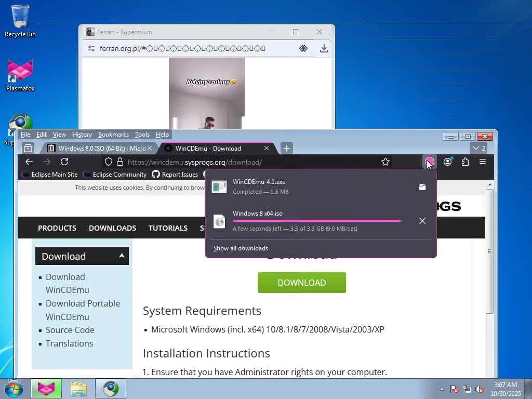Open PRODUCTS in site navigation
The image size is (532, 399).
pos(57,228)
